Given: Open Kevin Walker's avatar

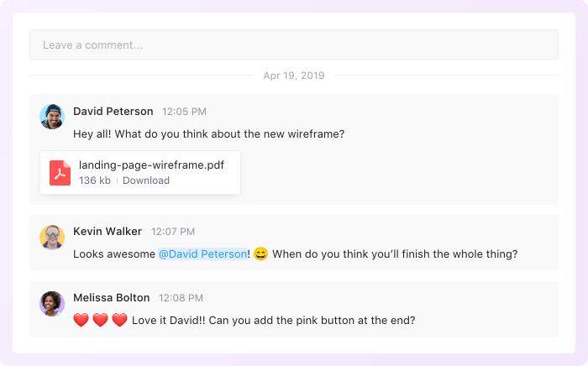Looking at the screenshot, I should click(x=52, y=237).
